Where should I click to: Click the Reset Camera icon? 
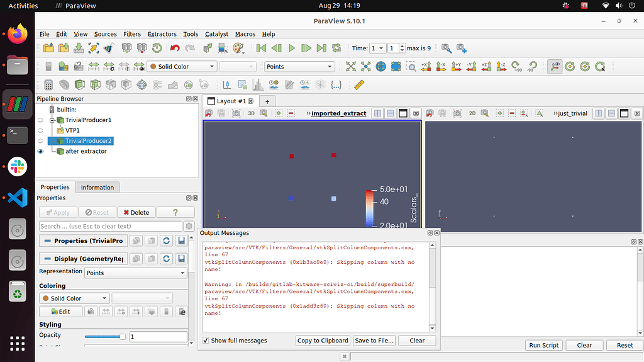[350, 67]
